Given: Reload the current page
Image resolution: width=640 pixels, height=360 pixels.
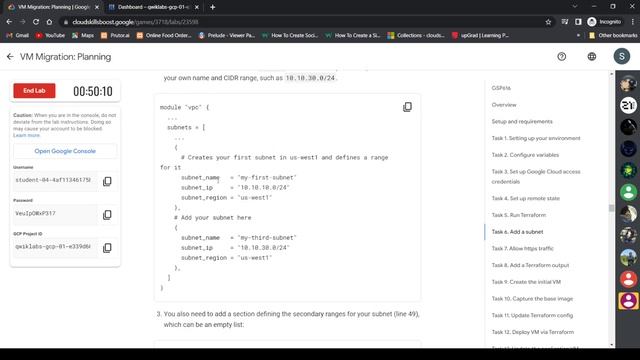Looking at the screenshot, I should tap(36, 22).
